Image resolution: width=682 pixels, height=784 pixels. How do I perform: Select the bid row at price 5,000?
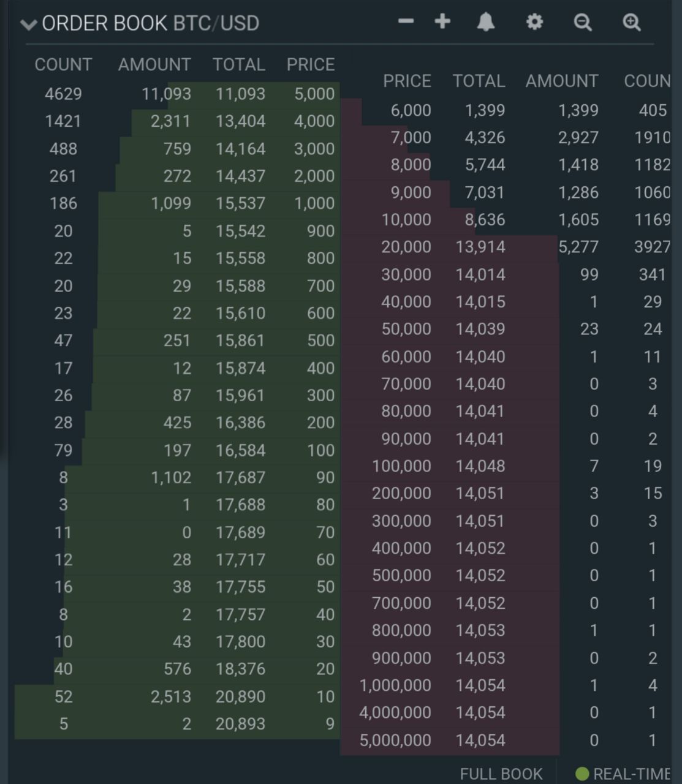177,94
